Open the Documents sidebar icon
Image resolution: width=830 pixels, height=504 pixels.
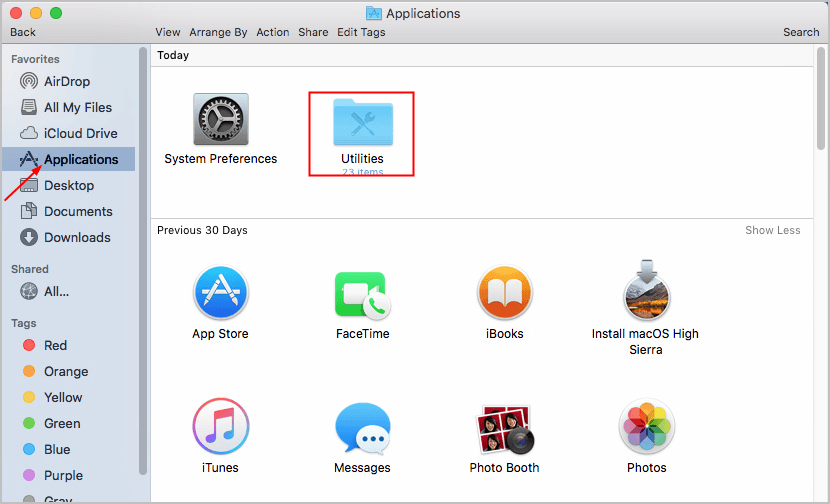(x=29, y=211)
